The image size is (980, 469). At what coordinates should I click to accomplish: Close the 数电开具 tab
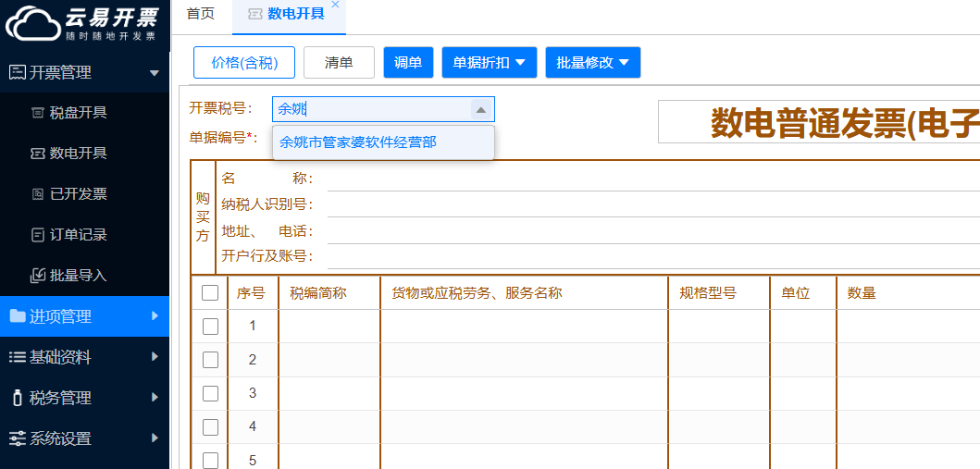coord(335,5)
